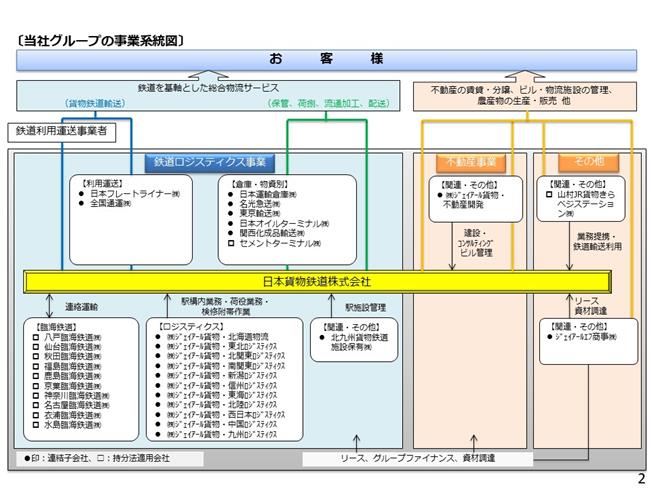Select 日本運輸倉庫㈱ entry
651x488 pixels.
tap(262, 194)
